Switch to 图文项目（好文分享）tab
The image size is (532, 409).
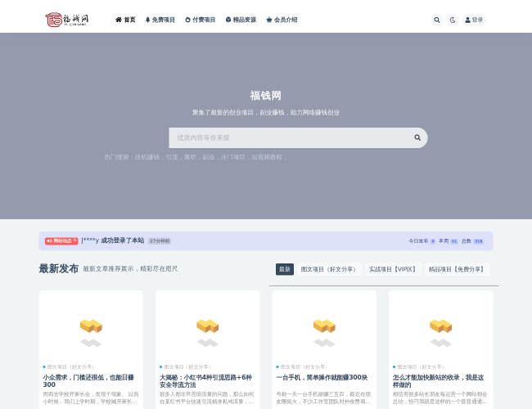(x=329, y=269)
